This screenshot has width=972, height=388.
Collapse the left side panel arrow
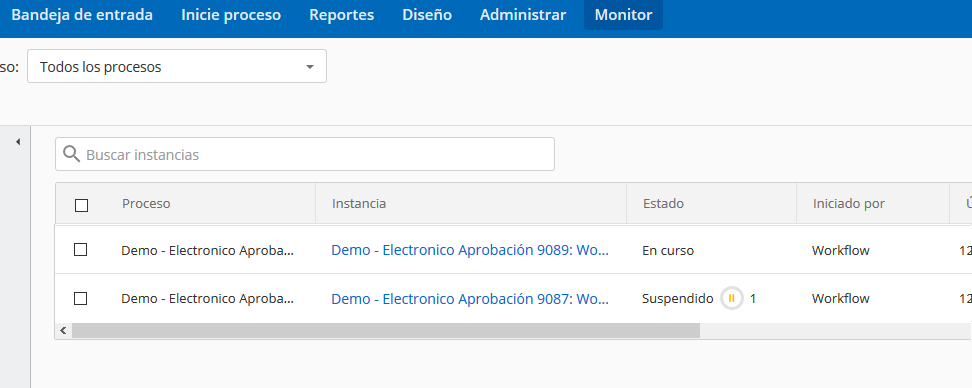pyautogui.click(x=18, y=142)
